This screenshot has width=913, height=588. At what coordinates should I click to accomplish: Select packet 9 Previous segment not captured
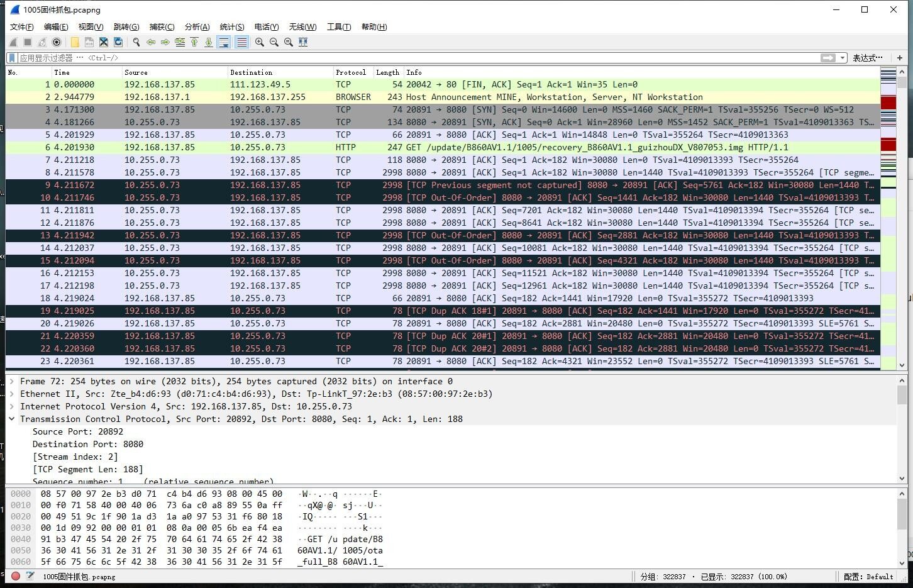click(x=443, y=185)
